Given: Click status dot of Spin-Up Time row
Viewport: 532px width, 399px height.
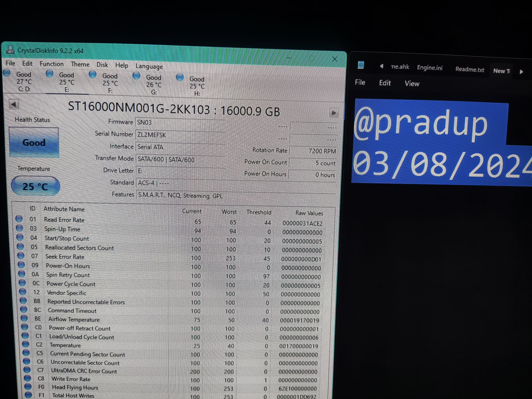Looking at the screenshot, I should (x=19, y=228).
